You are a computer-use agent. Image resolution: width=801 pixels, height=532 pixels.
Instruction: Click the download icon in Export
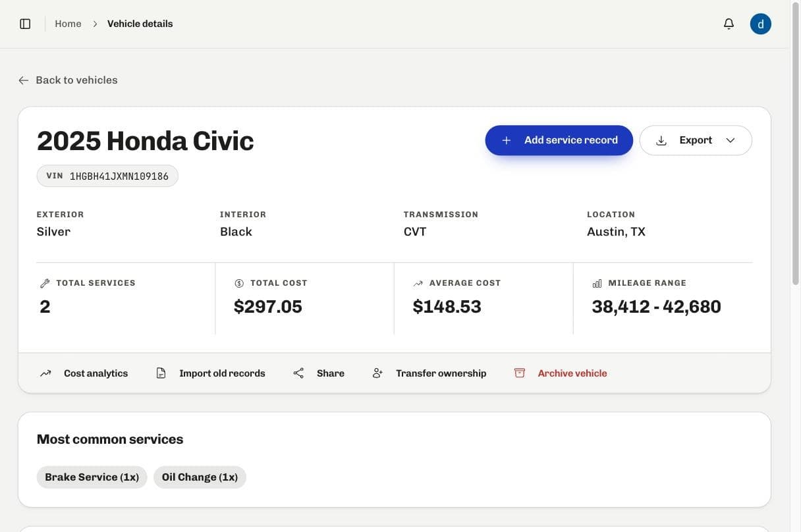pos(661,140)
